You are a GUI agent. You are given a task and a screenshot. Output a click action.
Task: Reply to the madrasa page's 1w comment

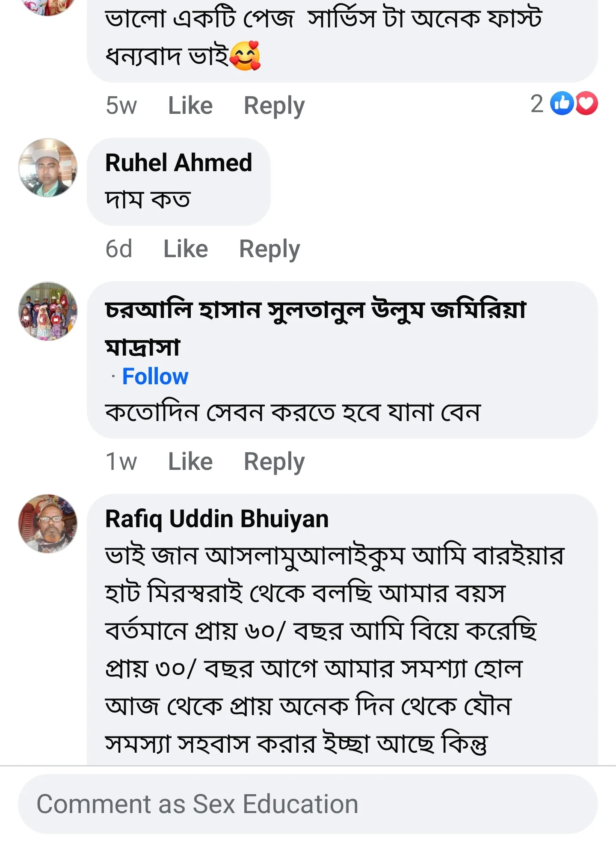point(274,461)
